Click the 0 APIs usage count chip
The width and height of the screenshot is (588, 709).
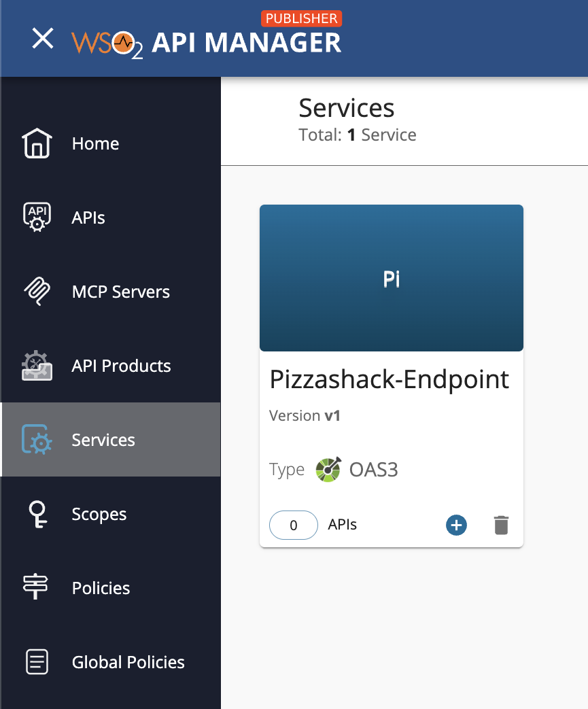294,525
